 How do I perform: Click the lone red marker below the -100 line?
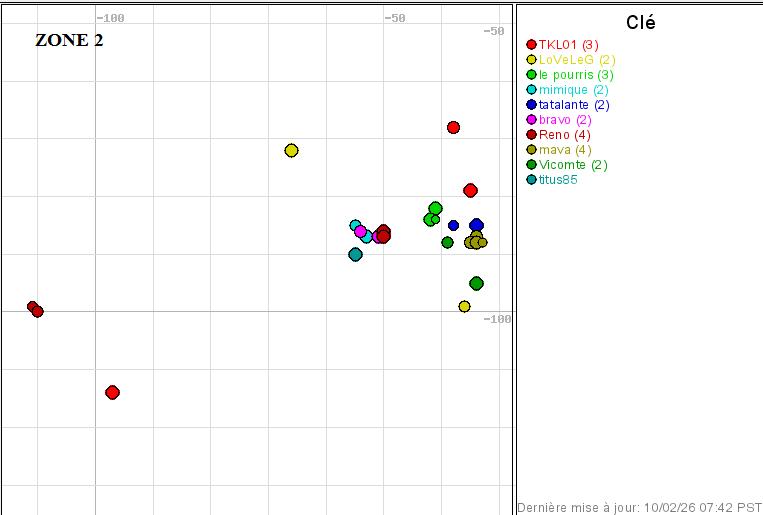point(112,392)
